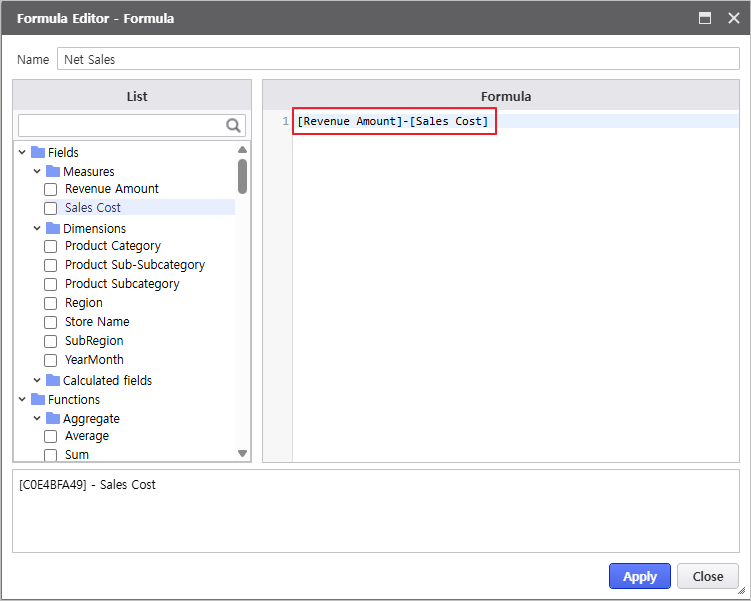Maximize the Formula Editor dialog

705,18
